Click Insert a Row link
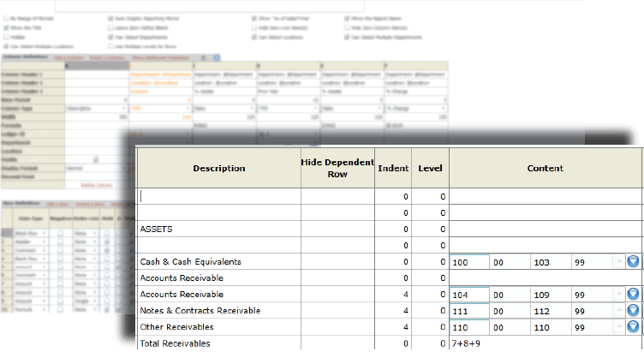Viewport: 644px width, 352px height. pyautogui.click(x=90, y=204)
